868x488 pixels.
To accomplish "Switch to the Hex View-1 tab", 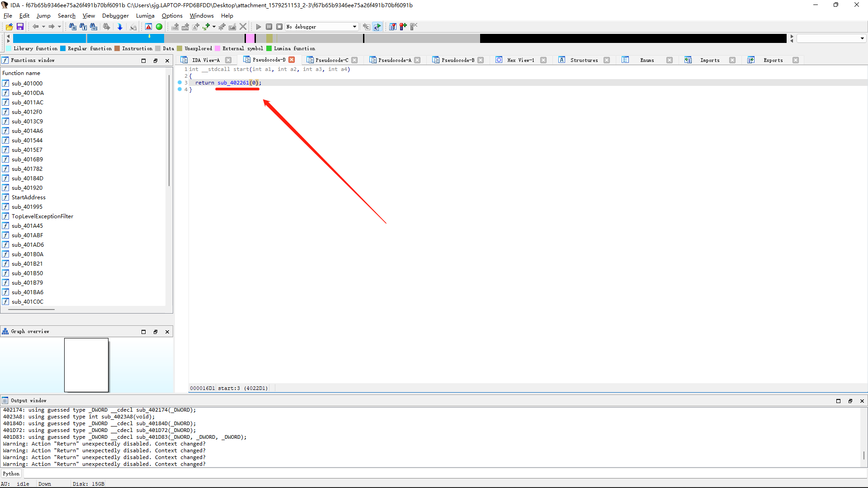I will click(520, 60).
